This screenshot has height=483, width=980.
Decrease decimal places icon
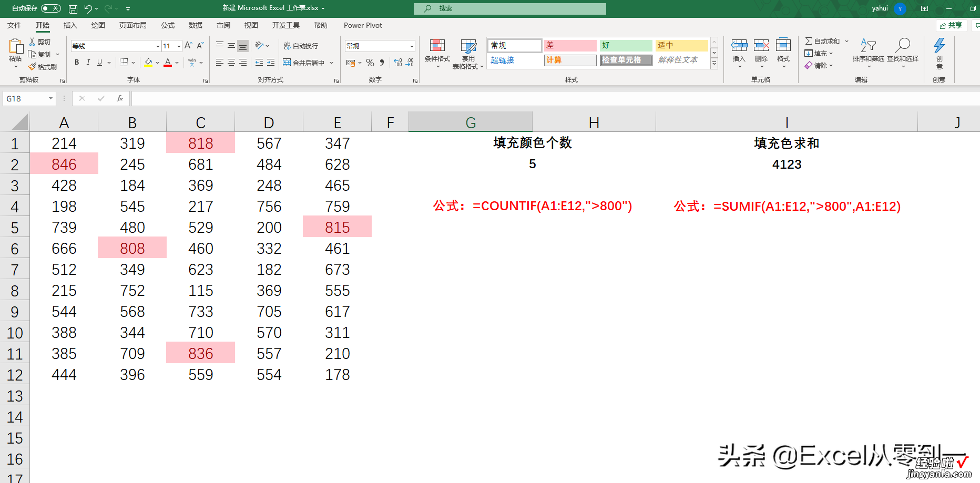pyautogui.click(x=410, y=63)
